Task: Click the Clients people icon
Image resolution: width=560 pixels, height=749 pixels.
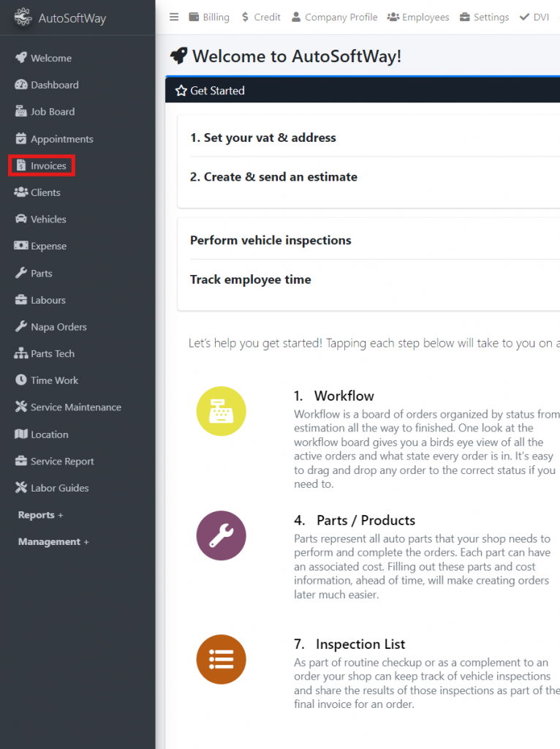Action: (21, 192)
